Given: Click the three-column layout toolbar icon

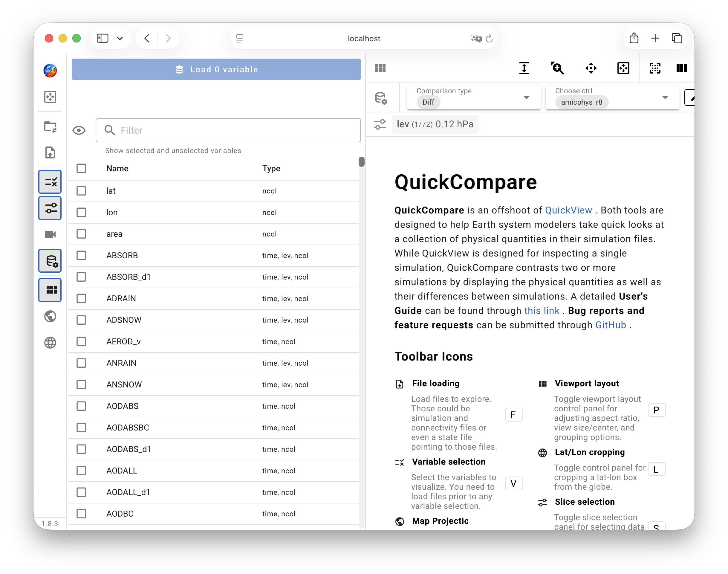Looking at the screenshot, I should pyautogui.click(x=681, y=68).
